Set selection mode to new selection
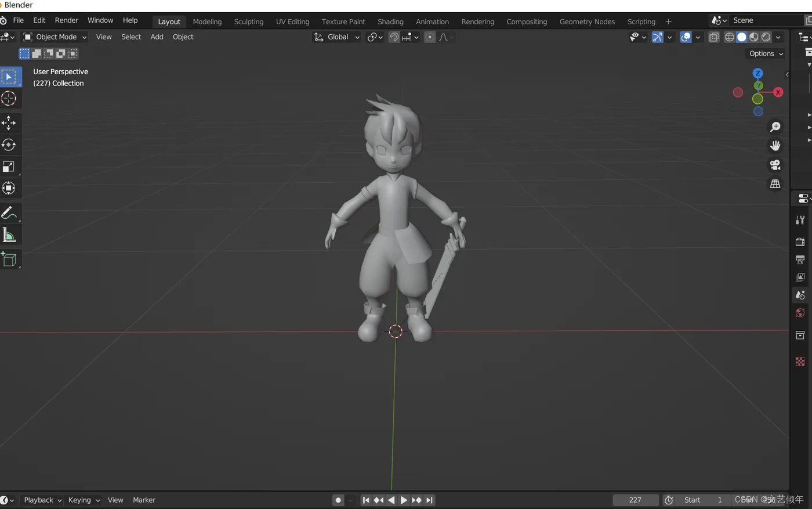Viewport: 812px width, 509px height. pyautogui.click(x=24, y=53)
